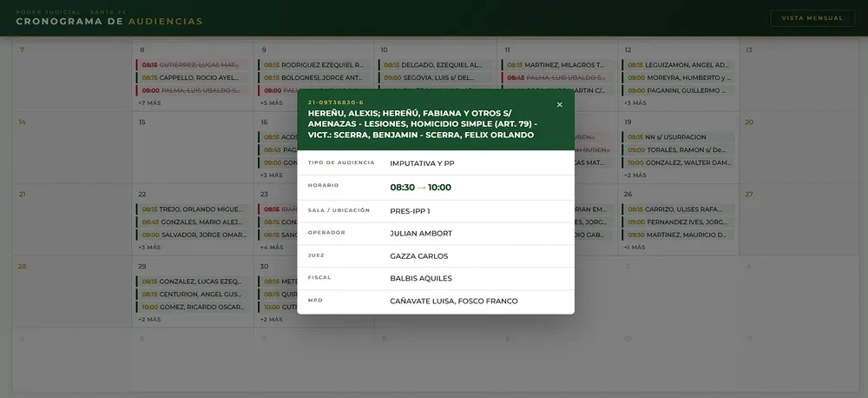Select the CENTURION, ANGEL hearing
Image resolution: width=868 pixels, height=398 pixels.
(192, 294)
